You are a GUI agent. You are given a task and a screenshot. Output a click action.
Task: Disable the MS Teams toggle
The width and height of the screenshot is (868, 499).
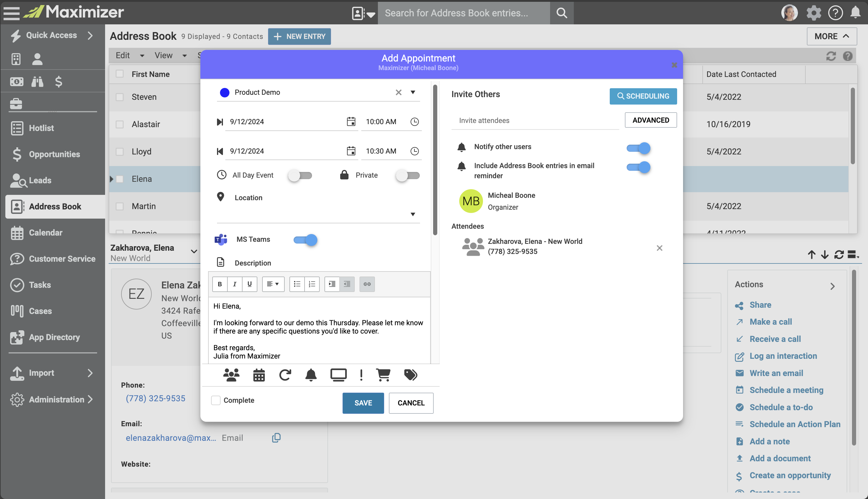pos(305,240)
